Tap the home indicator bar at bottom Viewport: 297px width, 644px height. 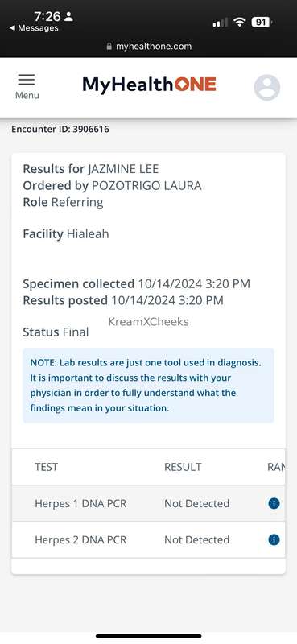click(x=149, y=636)
